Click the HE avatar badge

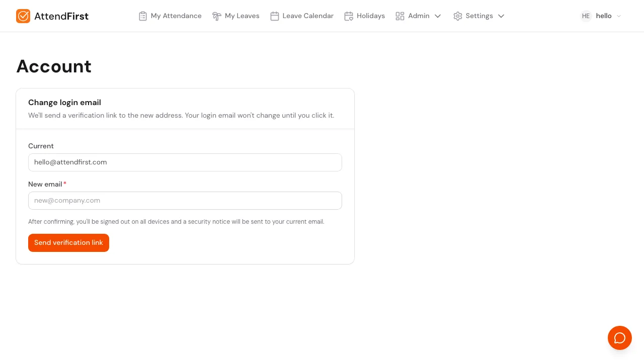[586, 16]
